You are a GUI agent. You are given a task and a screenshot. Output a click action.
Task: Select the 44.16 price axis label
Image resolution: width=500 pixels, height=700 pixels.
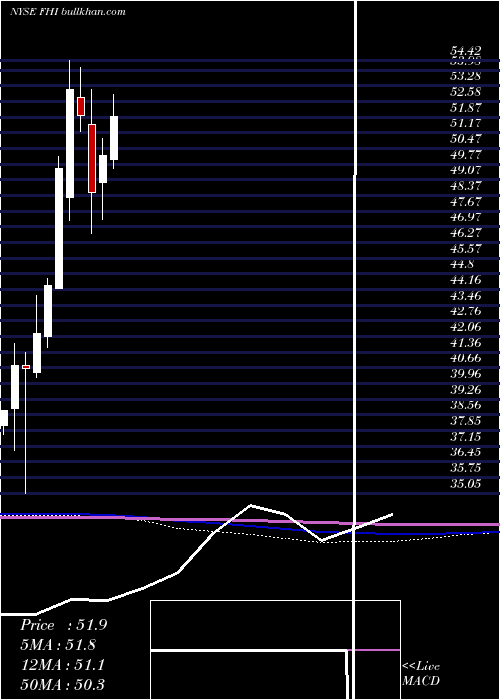[466, 280]
